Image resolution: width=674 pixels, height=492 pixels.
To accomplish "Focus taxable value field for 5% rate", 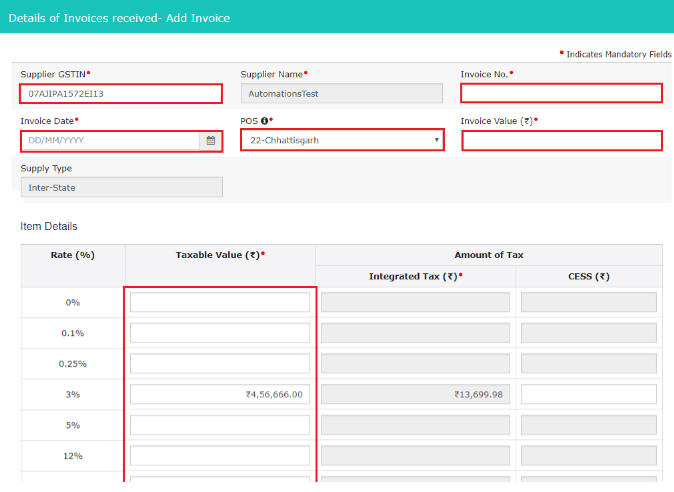I will (x=220, y=426).
